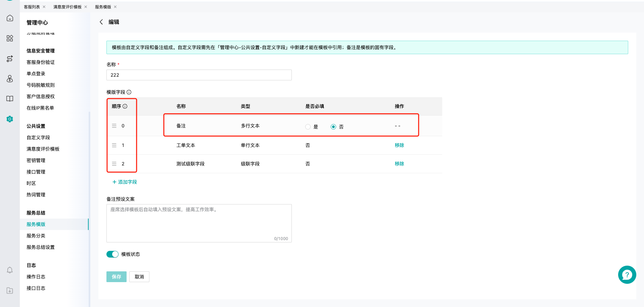
Task: Open 客服身份验证 in sidebar
Action: pos(41,62)
